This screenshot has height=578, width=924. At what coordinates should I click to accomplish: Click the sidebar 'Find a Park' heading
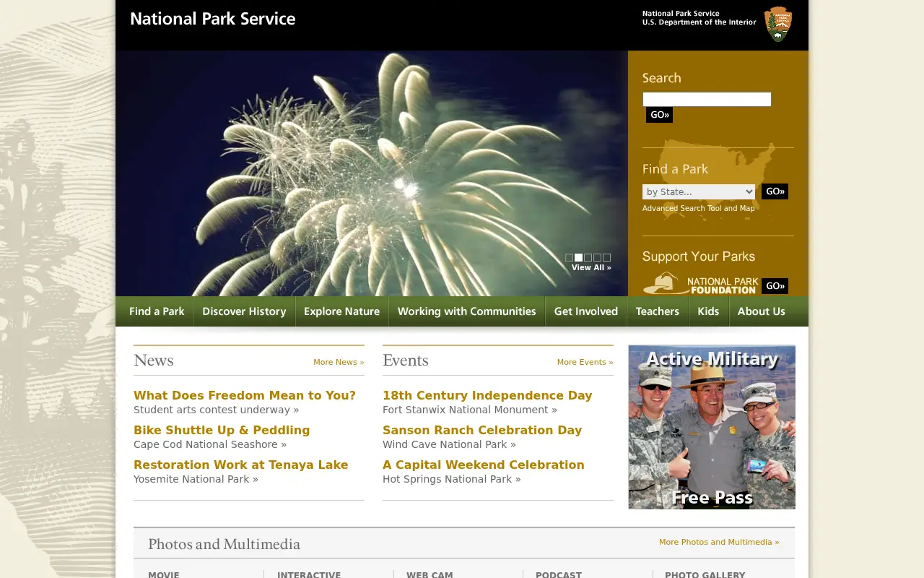(676, 169)
